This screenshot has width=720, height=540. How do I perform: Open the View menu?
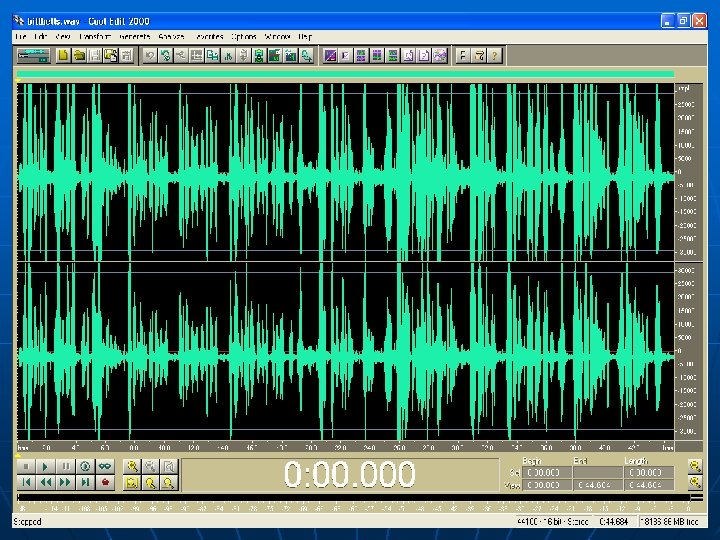pyautogui.click(x=64, y=37)
